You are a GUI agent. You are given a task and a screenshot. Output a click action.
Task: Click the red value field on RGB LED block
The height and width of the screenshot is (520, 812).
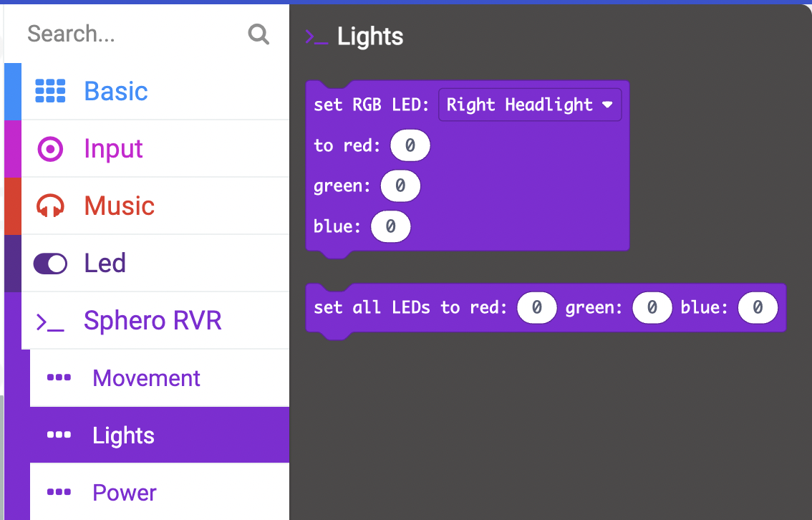coord(410,145)
